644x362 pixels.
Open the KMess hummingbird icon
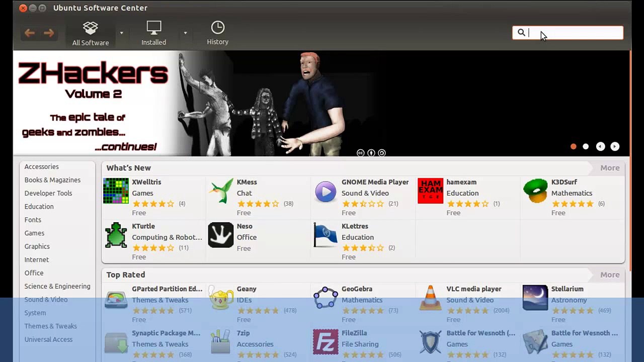click(x=221, y=191)
